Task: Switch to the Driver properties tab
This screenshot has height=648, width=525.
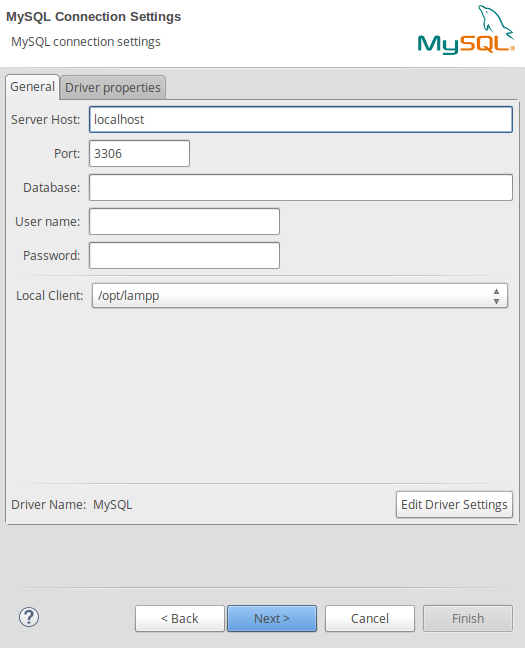Action: (x=113, y=88)
